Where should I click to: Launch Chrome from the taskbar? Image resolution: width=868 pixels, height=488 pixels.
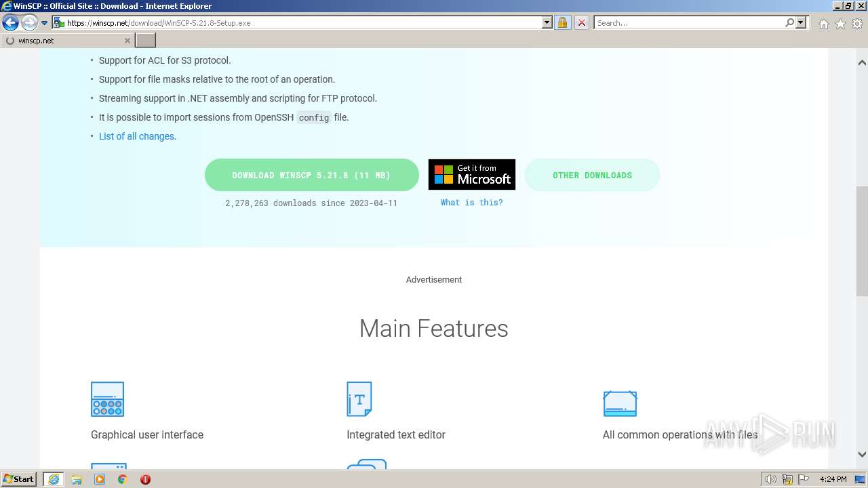[x=123, y=479]
